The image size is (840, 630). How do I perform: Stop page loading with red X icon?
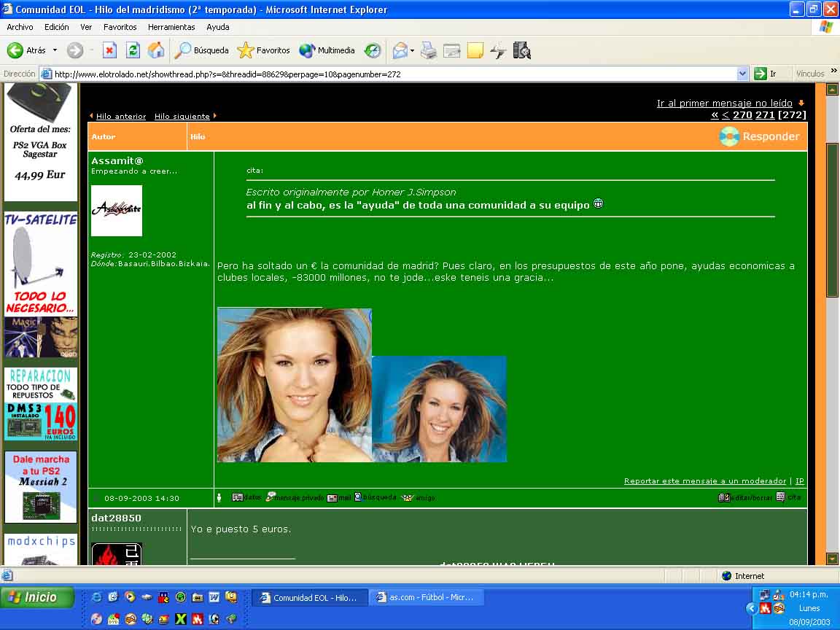[x=109, y=50]
